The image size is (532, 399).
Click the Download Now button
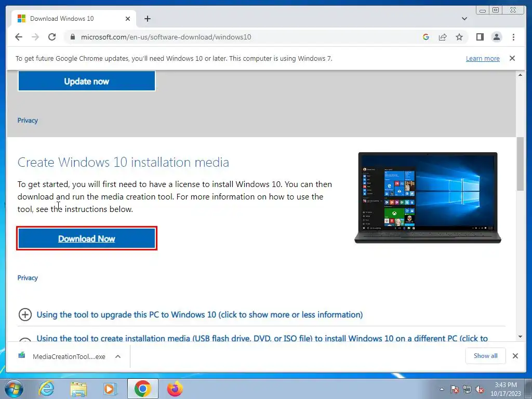pyautogui.click(x=87, y=238)
